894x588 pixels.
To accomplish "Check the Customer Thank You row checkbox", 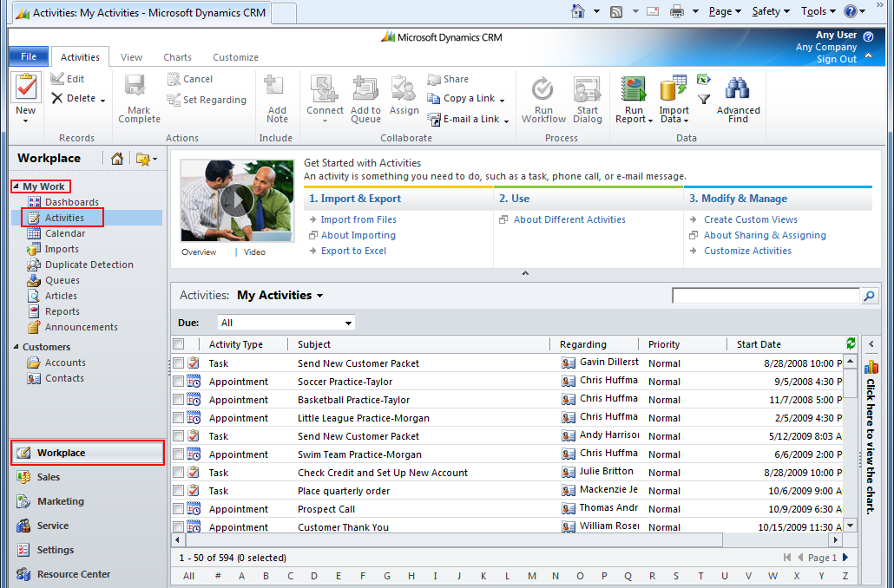I will point(178,527).
